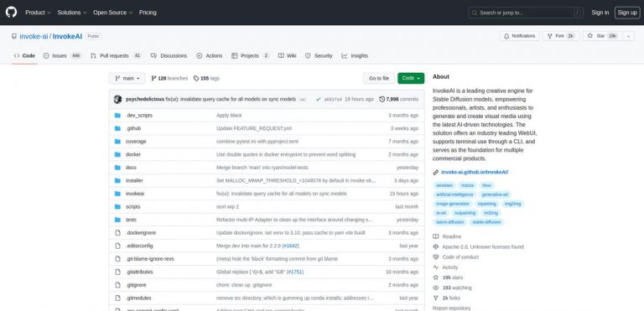
Task: Open the invoke-ai.github.io/InvokeAI link
Action: click(x=475, y=172)
